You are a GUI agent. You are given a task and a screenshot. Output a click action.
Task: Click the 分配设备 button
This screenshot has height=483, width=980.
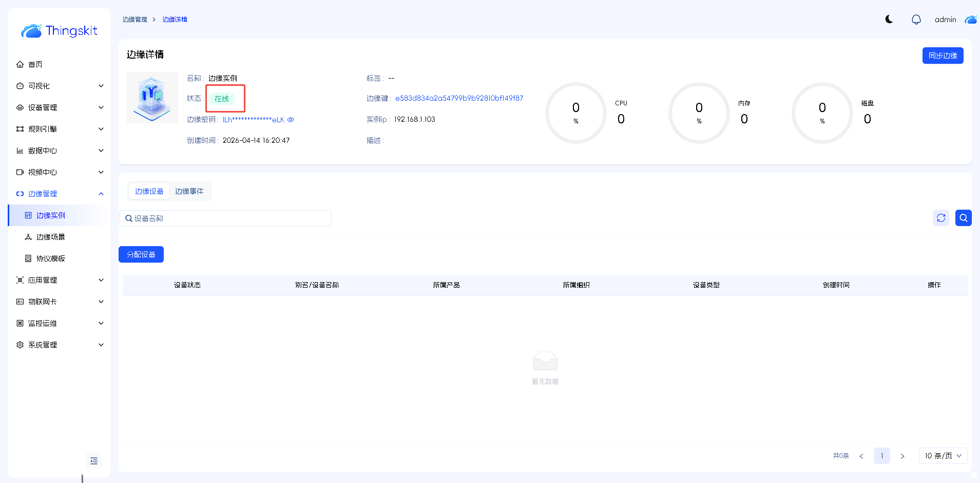(x=141, y=254)
